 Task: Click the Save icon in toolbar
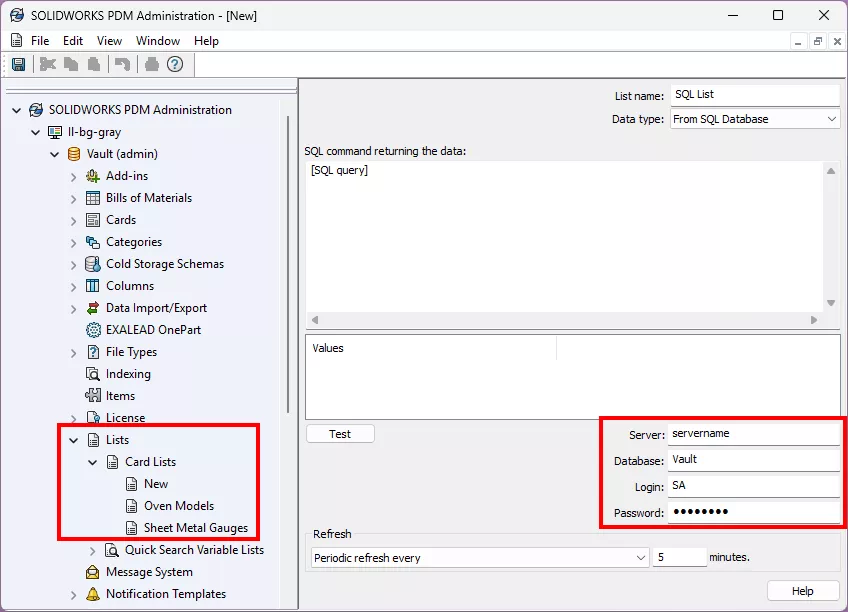pos(18,64)
